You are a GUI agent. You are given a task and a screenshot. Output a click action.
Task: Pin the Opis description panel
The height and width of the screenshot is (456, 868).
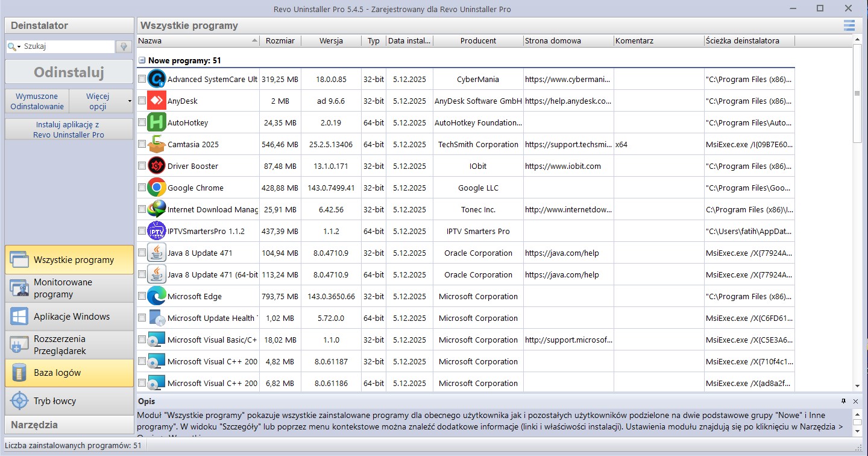(843, 401)
